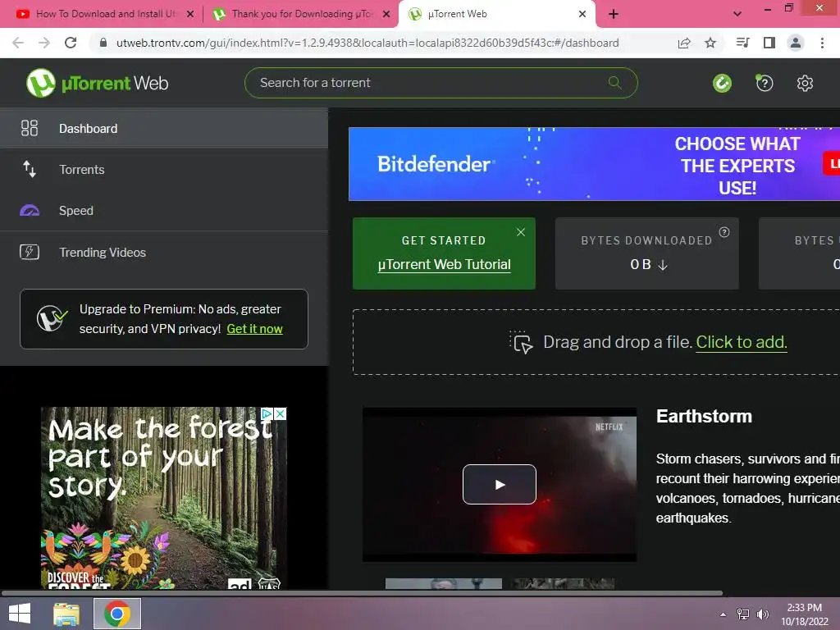840x630 pixels.
Task: Select Dashboard in sidebar
Action: coord(164,128)
